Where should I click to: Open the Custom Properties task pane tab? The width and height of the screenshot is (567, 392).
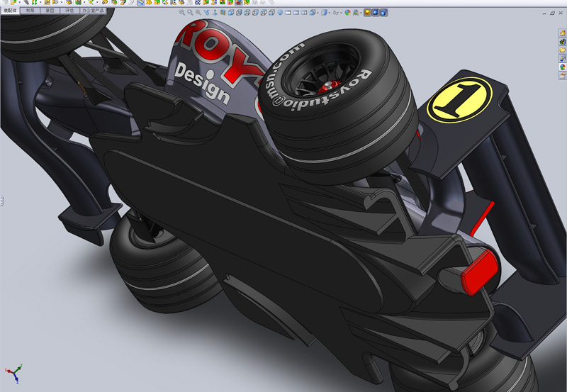[x=562, y=75]
